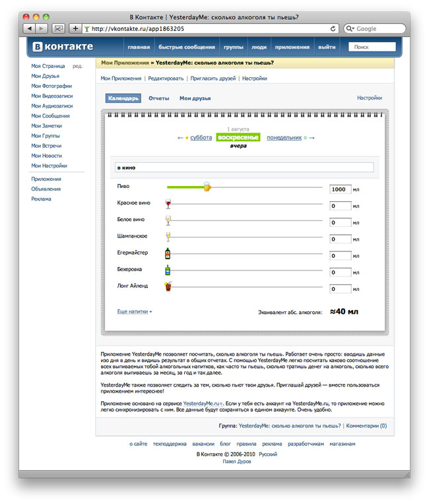Expand the 'Еще напитки' drinks list

pyautogui.click(x=135, y=311)
